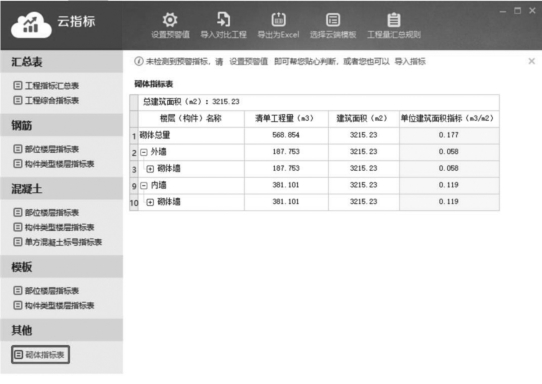Screen dimensions: 542x384
Task: Click the 导入对比工程 import icon
Action: pyautogui.click(x=223, y=20)
